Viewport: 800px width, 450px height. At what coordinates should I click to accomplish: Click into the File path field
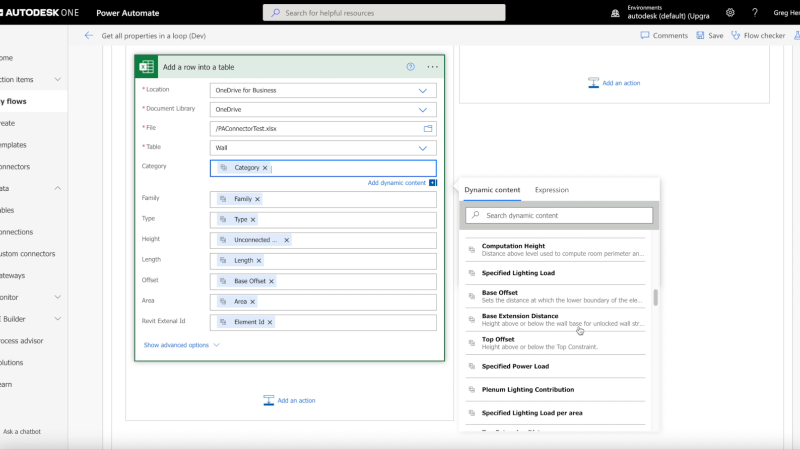point(323,129)
